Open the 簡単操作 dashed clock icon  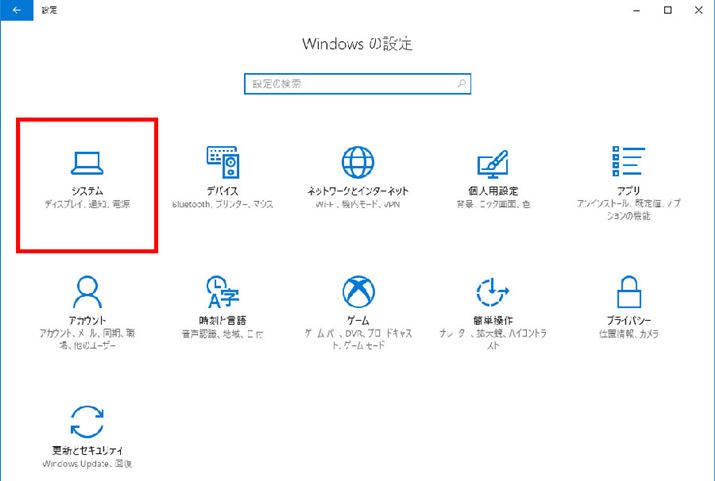click(x=493, y=292)
